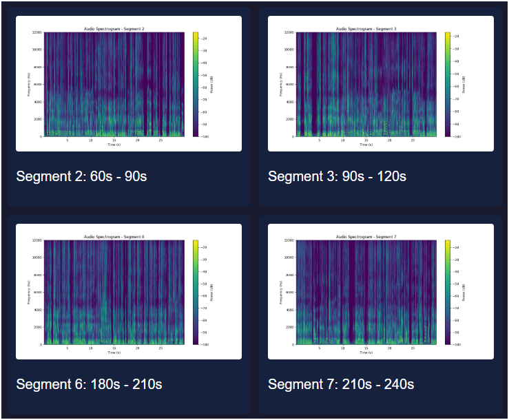Click the Segment 3 power colorbar
The image size is (509, 420).
pos(448,84)
